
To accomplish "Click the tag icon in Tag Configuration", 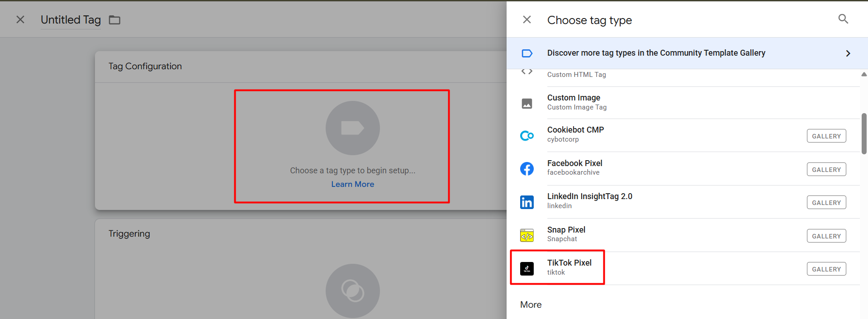I will point(352,128).
